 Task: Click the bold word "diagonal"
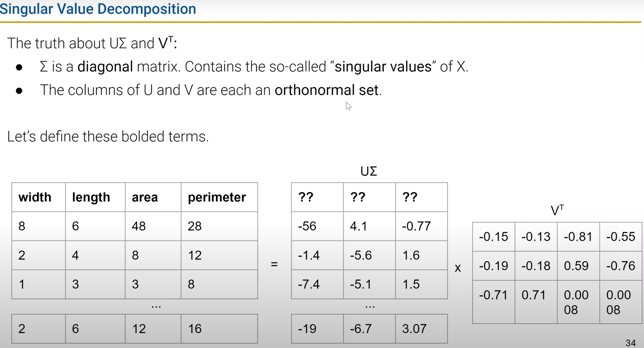(x=105, y=67)
